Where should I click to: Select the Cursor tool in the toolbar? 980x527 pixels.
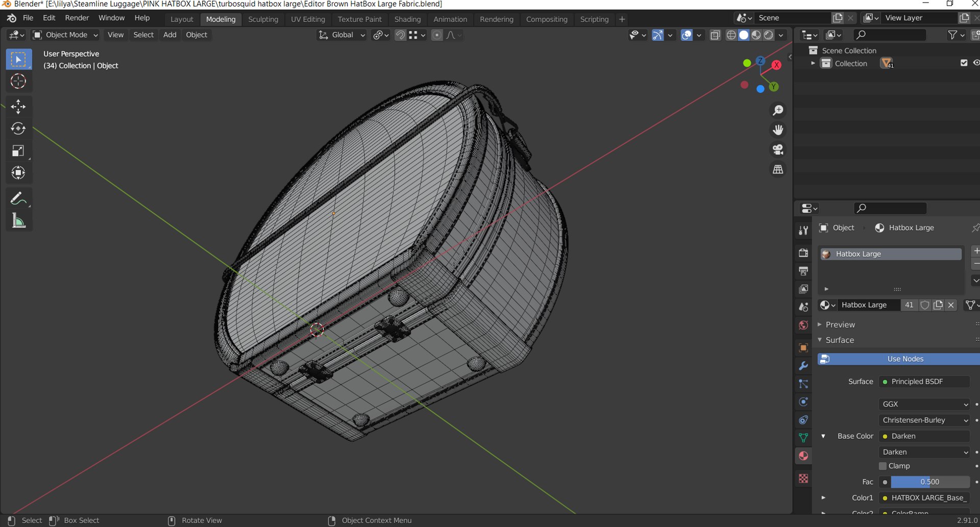[x=18, y=82]
